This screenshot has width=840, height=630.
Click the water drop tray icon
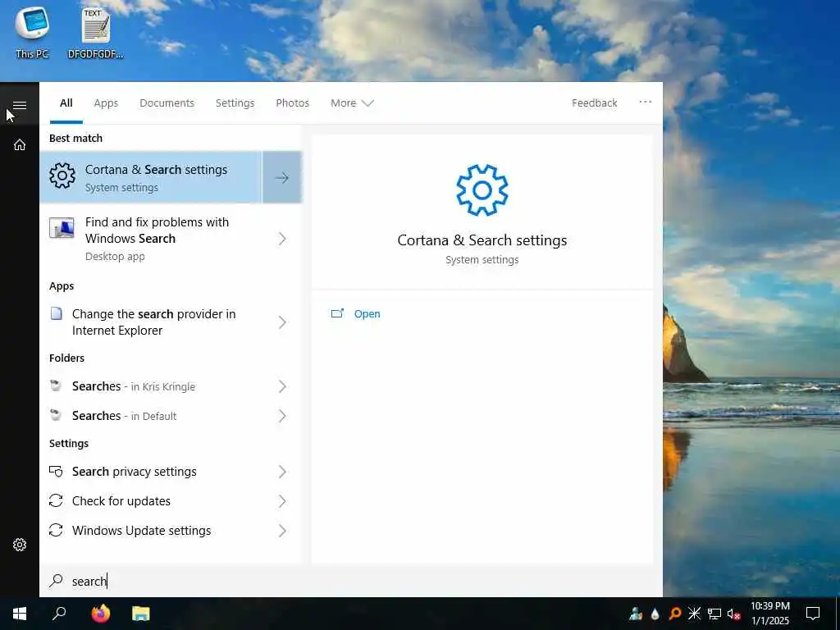tap(655, 614)
